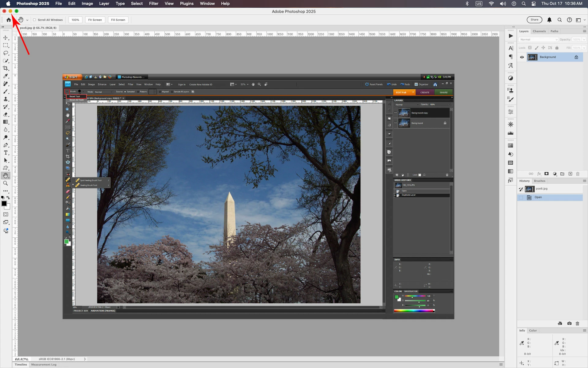Hide the Background layer visibility eye
Image resolution: width=588 pixels, height=368 pixels.
[522, 57]
